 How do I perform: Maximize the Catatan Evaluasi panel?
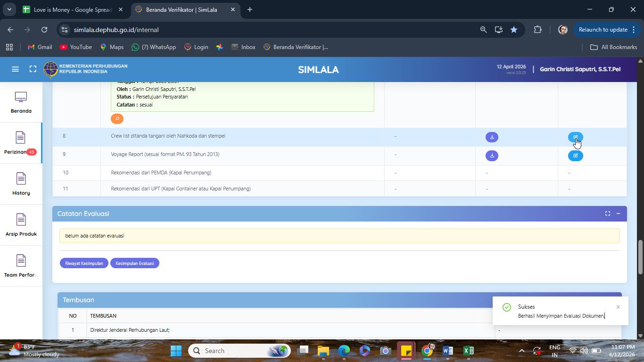tap(608, 214)
